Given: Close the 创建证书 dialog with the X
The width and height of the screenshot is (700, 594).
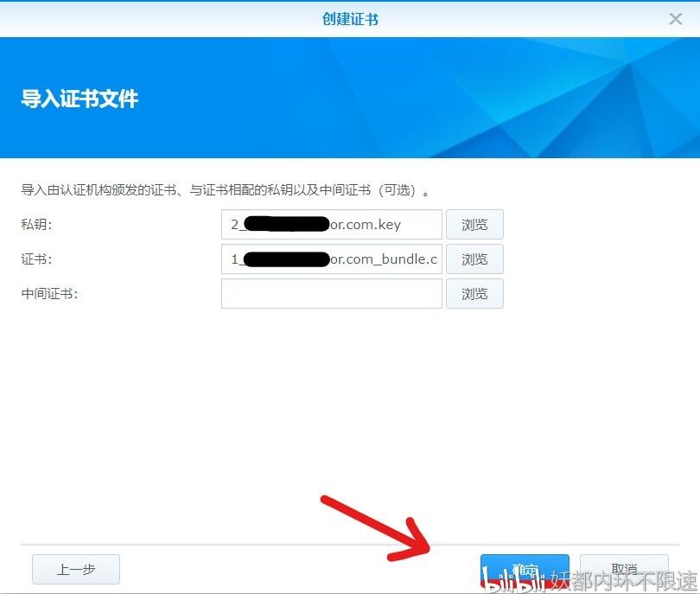Looking at the screenshot, I should pyautogui.click(x=676, y=19).
